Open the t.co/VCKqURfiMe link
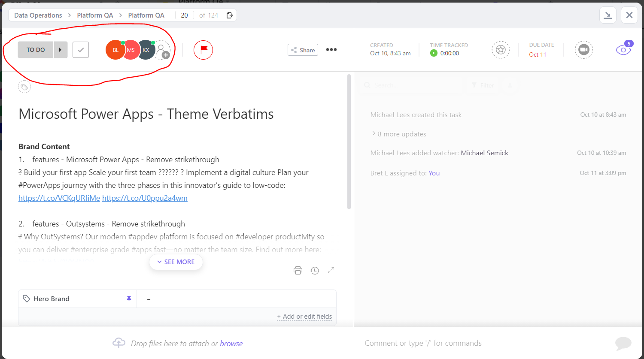This screenshot has height=359, width=644. pyautogui.click(x=59, y=198)
